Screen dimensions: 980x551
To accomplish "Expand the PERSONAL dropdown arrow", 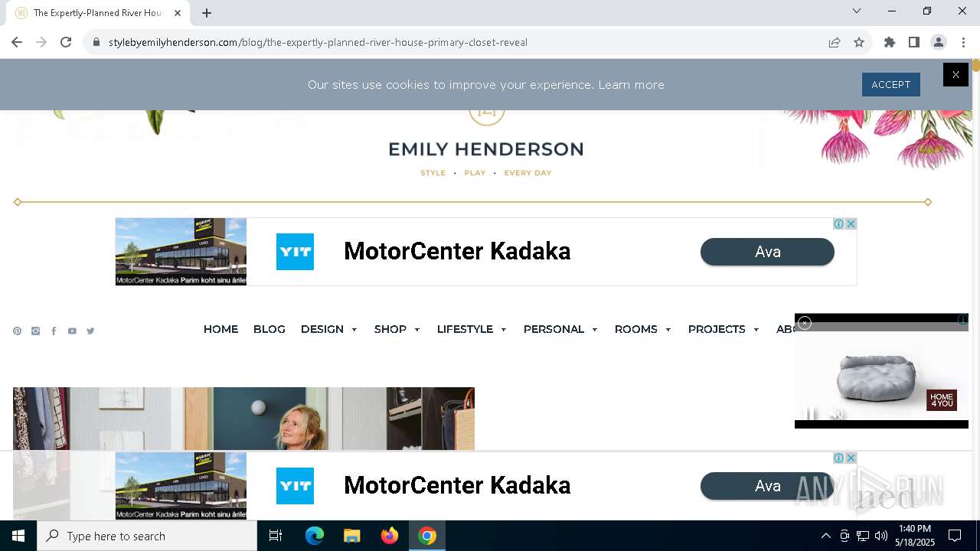I will coord(595,330).
